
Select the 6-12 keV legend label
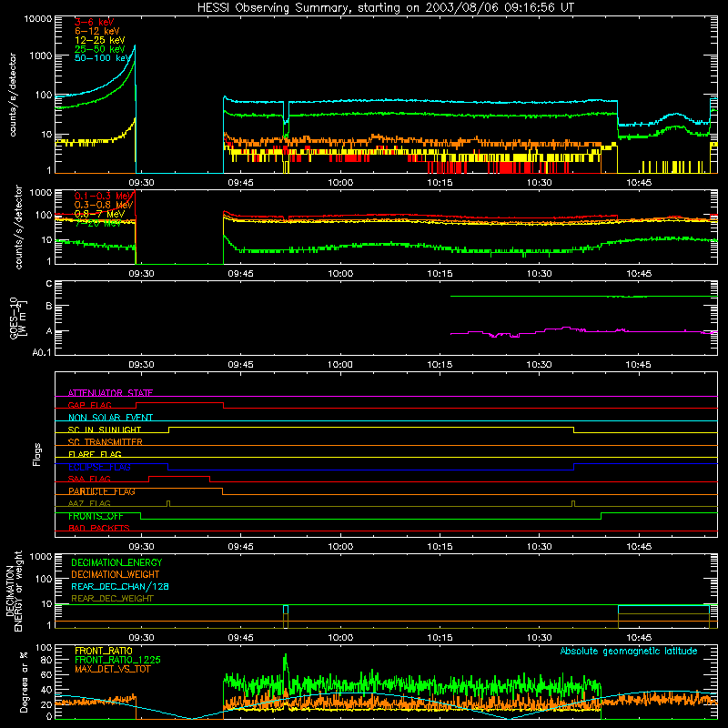(x=97, y=31)
